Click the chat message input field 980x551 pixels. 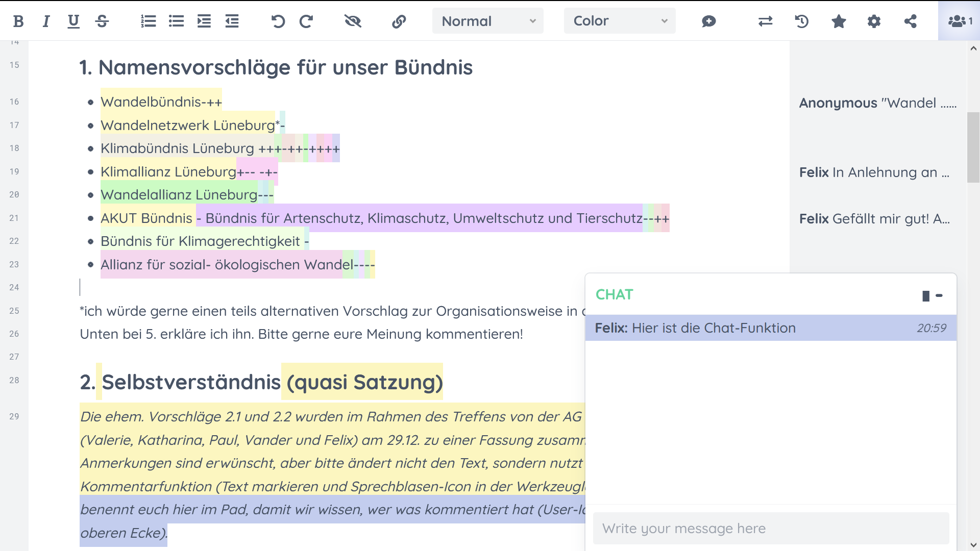(771, 529)
